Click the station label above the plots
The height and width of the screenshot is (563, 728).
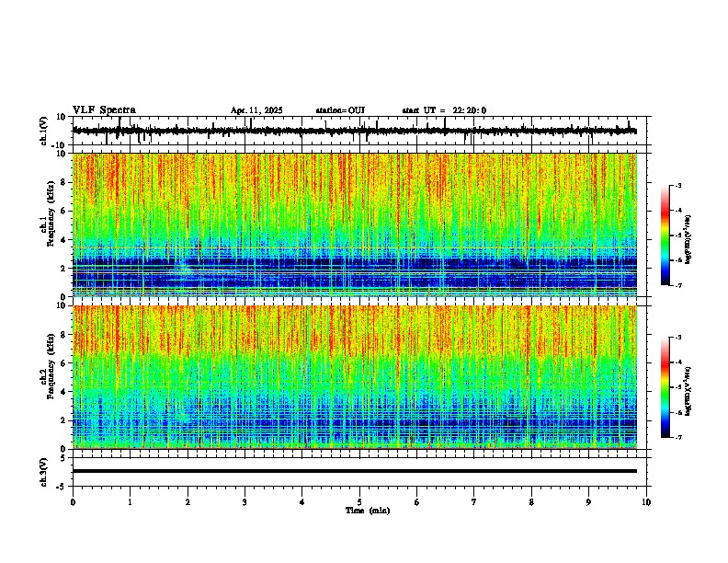pyautogui.click(x=340, y=110)
